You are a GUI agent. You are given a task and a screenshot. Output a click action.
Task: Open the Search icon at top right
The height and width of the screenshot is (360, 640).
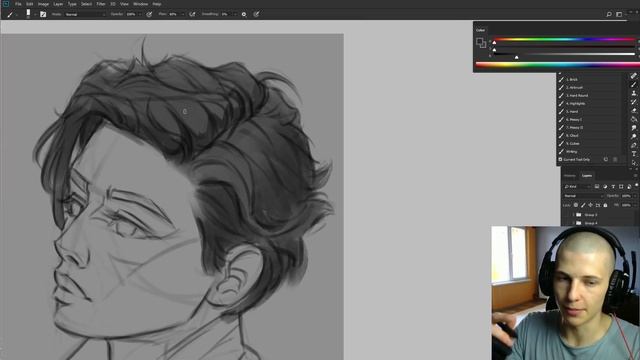[609, 14]
